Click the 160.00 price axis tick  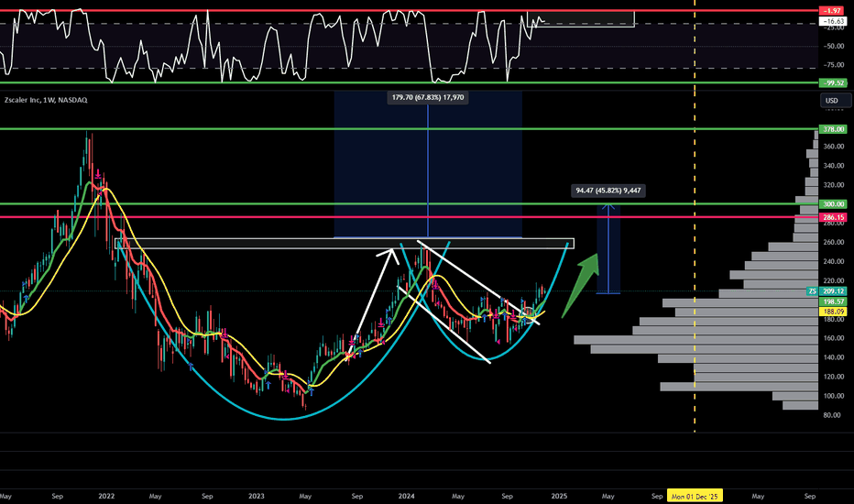tap(833, 338)
